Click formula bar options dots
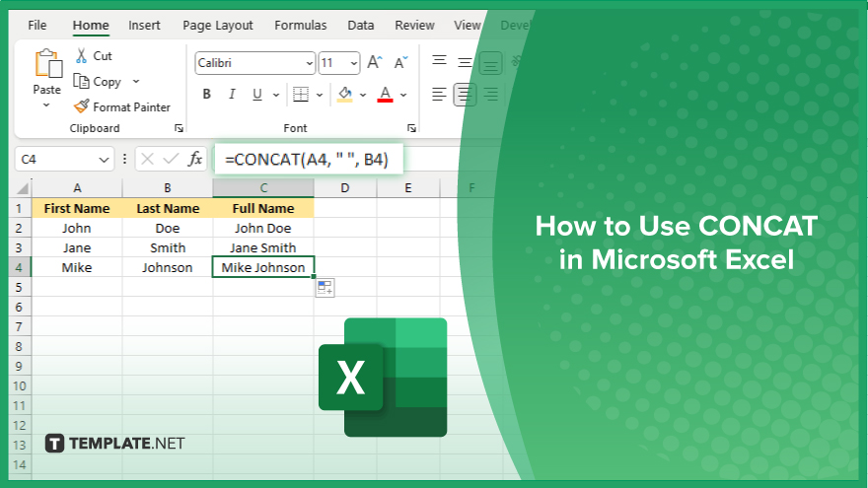This screenshot has width=868, height=488. point(124,160)
